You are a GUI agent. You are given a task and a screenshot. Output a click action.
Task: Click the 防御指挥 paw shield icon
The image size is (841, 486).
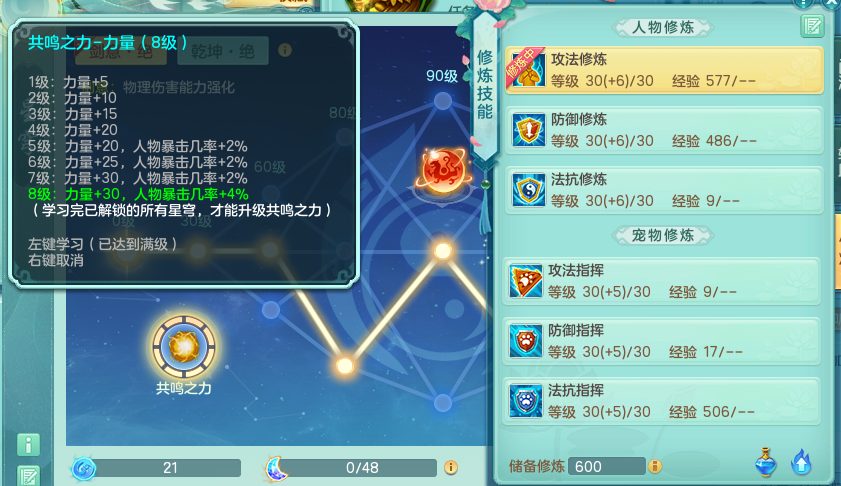[526, 341]
